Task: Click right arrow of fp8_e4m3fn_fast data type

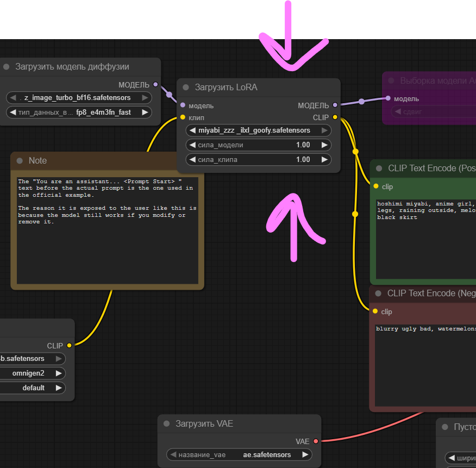Action: pyautogui.click(x=145, y=113)
